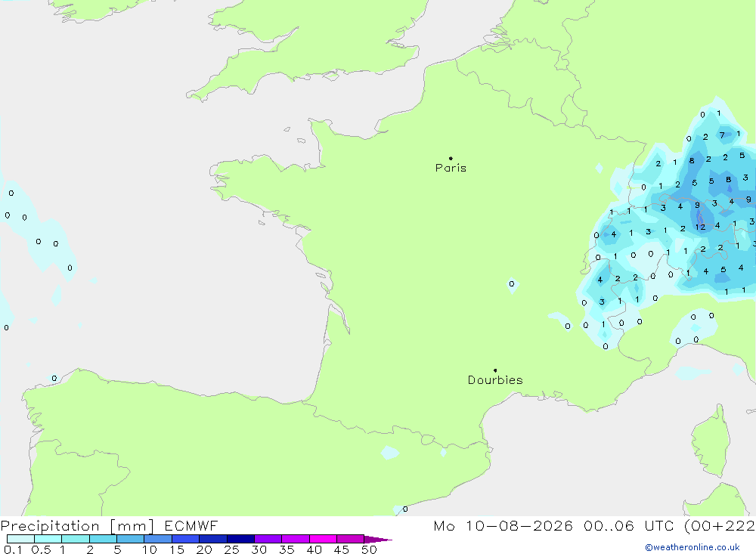Click the 12 mm precipitation value
The height and width of the screenshot is (554, 756).
[x=700, y=227]
